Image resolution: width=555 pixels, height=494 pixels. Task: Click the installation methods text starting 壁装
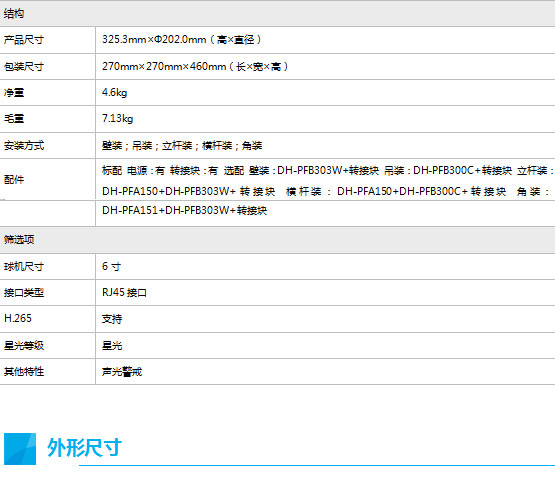(x=182, y=145)
